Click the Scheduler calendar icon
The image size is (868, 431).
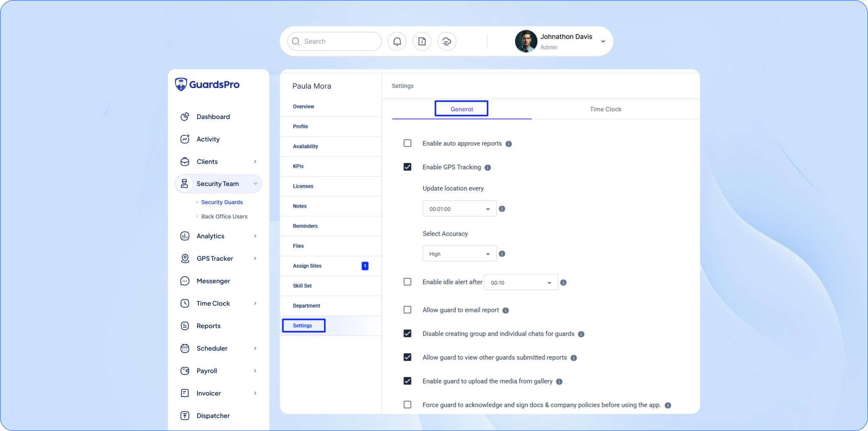pyautogui.click(x=185, y=348)
